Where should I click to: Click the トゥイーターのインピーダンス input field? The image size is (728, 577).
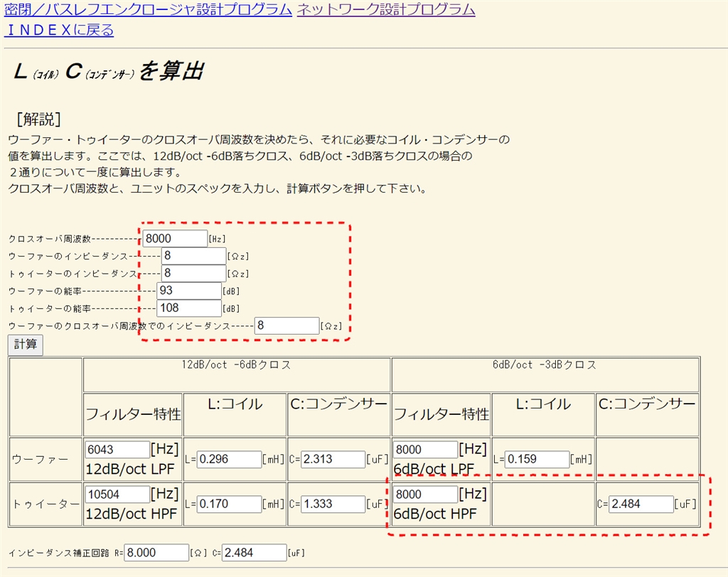click(193, 273)
